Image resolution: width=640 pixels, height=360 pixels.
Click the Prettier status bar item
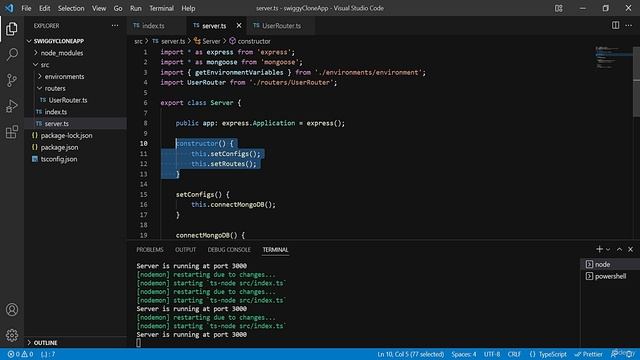tap(588, 354)
